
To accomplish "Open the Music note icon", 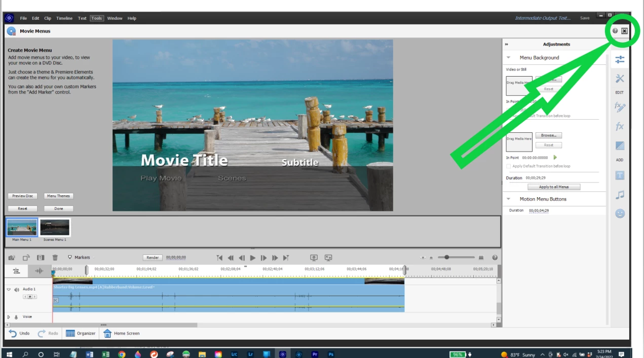I will pos(620,195).
